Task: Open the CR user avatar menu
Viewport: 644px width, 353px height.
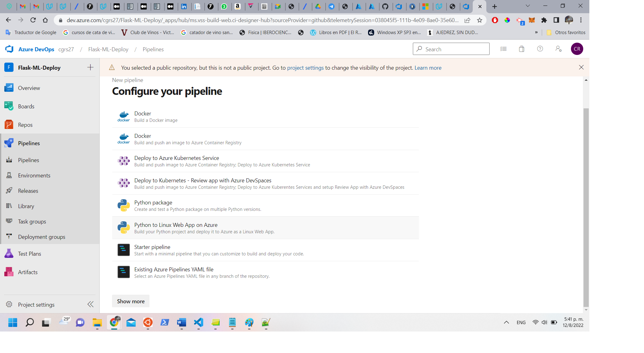Action: pos(577,49)
